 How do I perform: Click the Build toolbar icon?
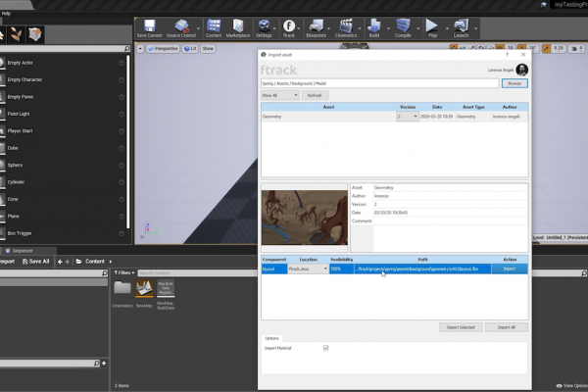point(374,28)
